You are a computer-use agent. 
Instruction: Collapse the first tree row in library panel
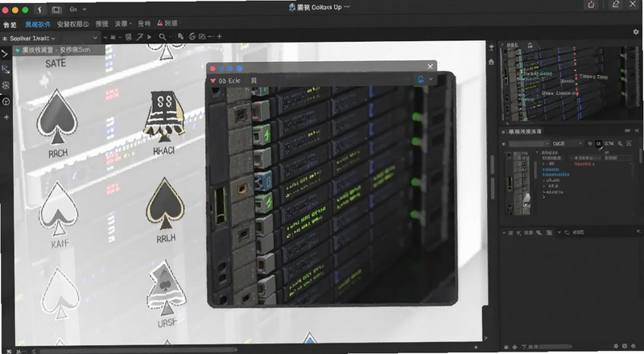(538, 152)
